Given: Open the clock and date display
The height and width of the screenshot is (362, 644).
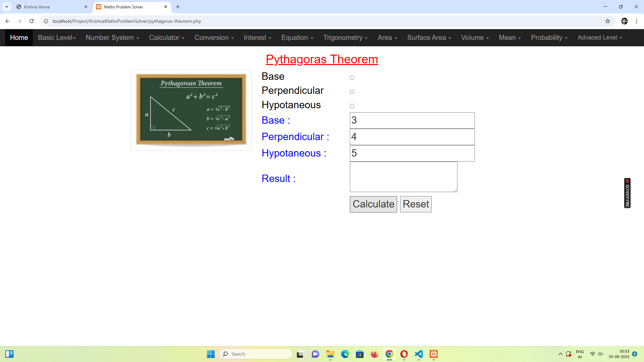Looking at the screenshot, I should tap(619, 354).
